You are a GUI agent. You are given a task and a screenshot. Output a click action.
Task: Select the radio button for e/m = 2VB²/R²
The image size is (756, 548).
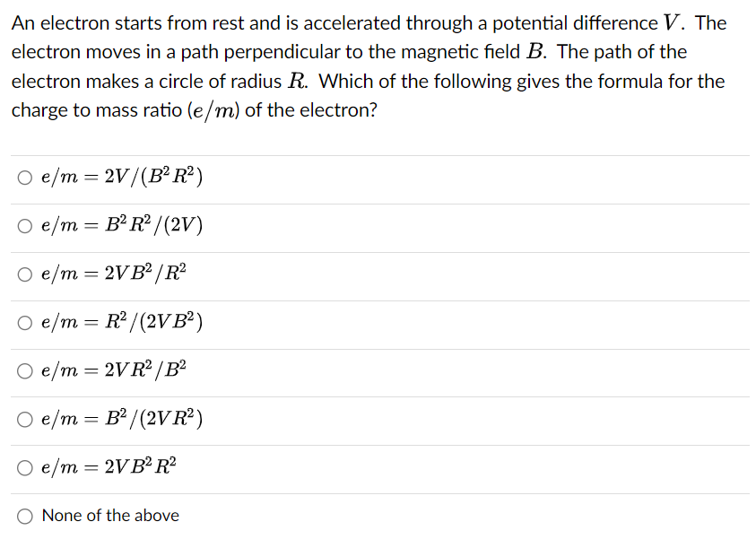pyautogui.click(x=24, y=274)
